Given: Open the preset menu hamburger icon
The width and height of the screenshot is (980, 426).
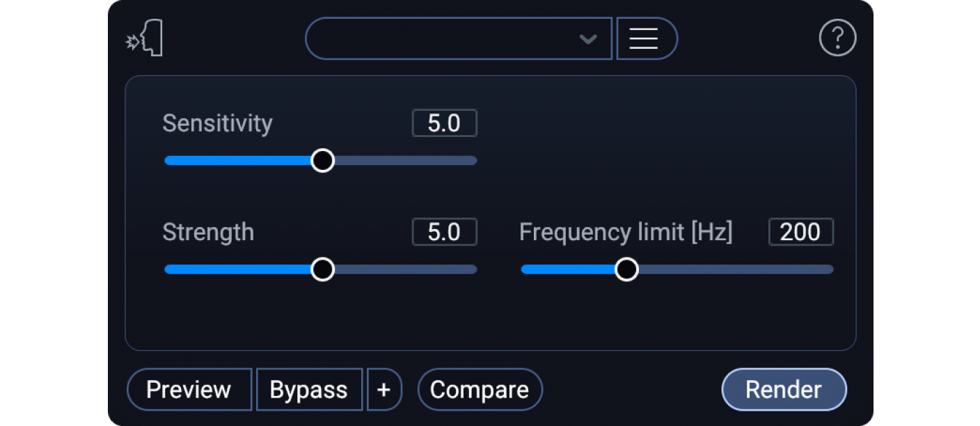Looking at the screenshot, I should pyautogui.click(x=644, y=38).
